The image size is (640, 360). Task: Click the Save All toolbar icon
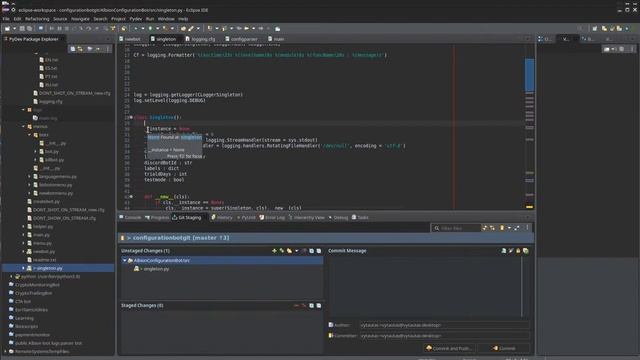pyautogui.click(x=29, y=29)
